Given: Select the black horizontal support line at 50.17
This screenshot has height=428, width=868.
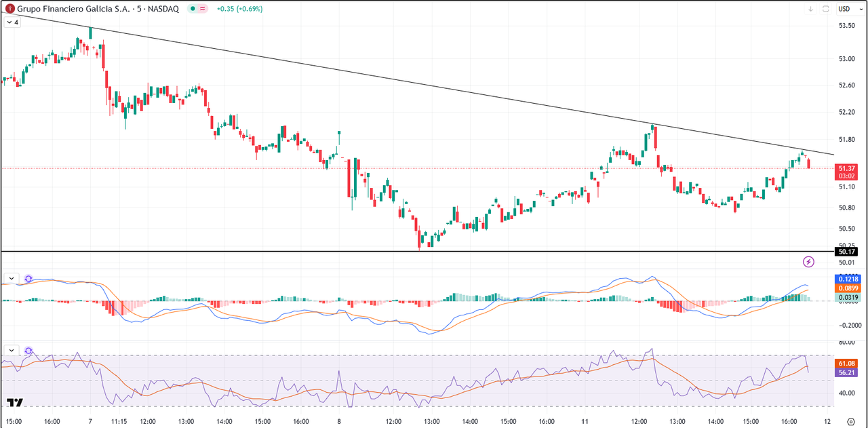Looking at the screenshot, I should click(417, 252).
